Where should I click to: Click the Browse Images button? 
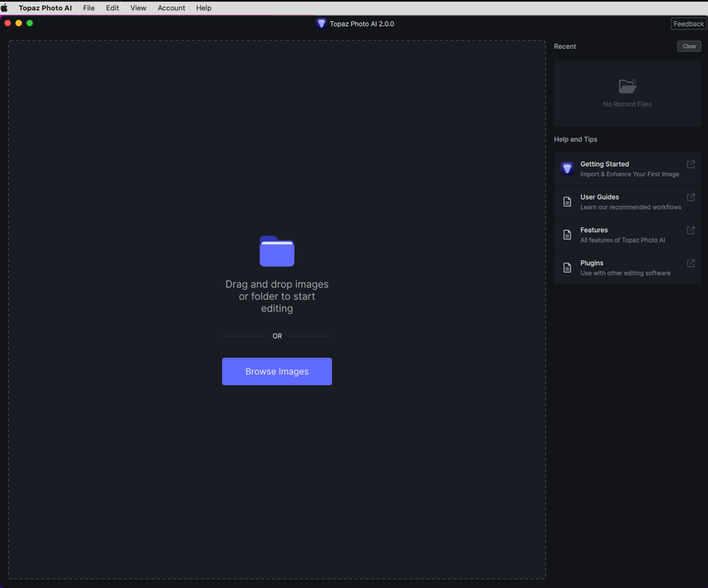click(x=276, y=371)
